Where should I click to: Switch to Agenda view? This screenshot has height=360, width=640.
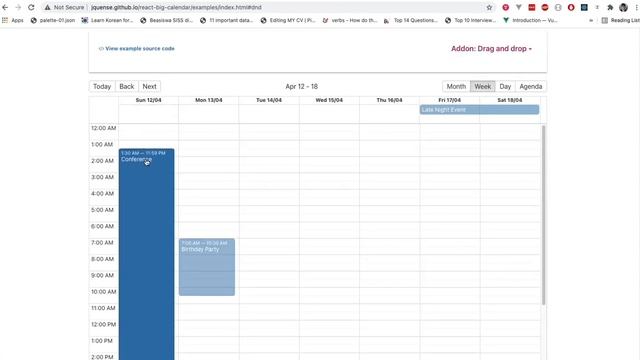[531, 87]
